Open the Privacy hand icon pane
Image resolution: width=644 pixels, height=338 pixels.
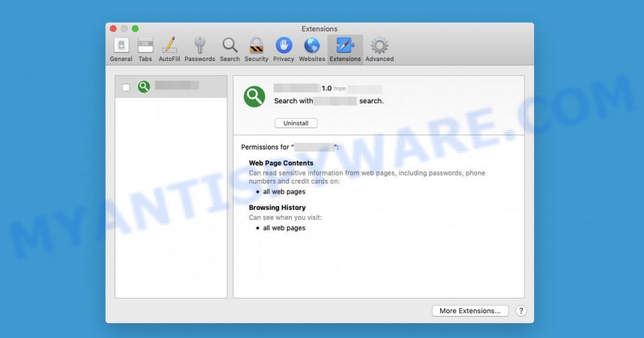coord(283,50)
